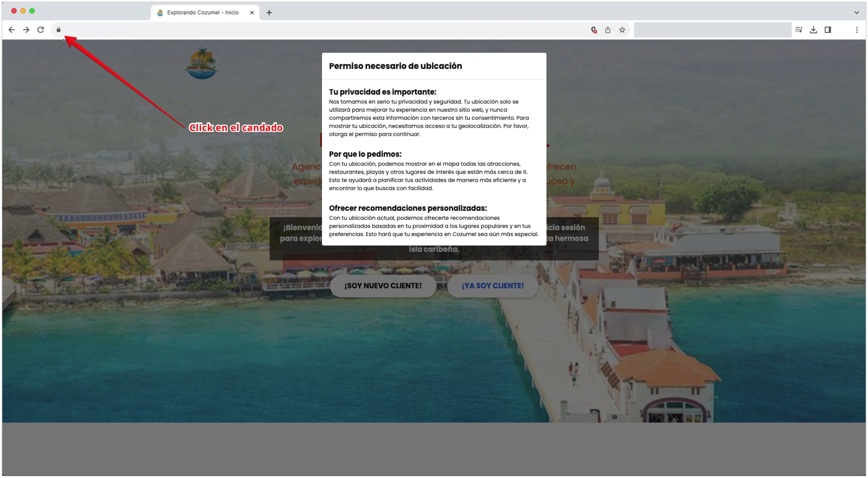Open a new tab
868x478 pixels.
coord(269,12)
